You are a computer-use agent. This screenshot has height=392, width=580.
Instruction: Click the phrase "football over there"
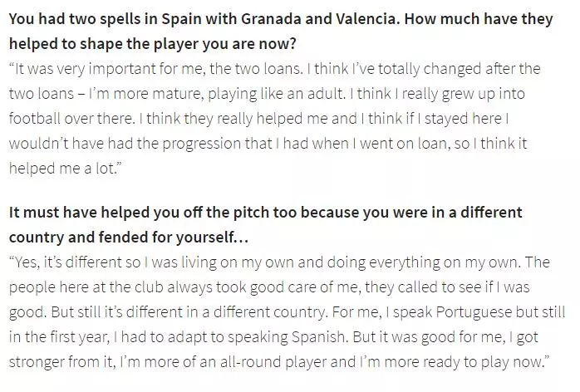click(72, 118)
